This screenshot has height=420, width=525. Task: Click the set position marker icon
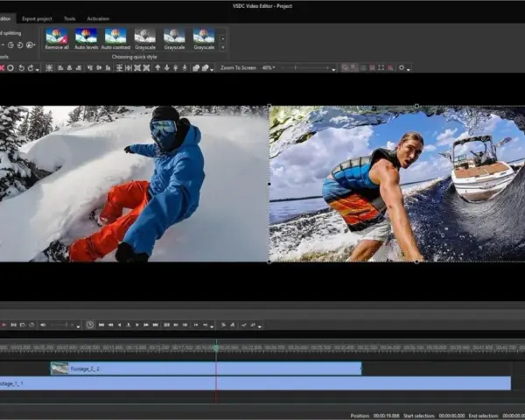(129, 325)
